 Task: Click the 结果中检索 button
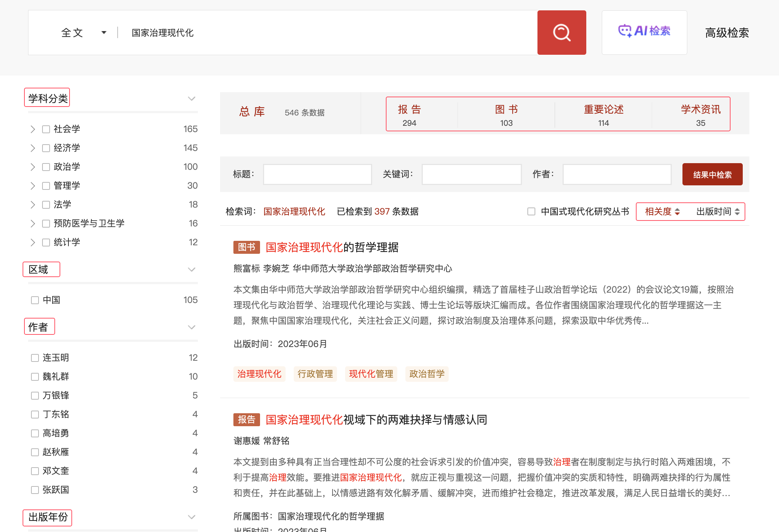click(x=712, y=174)
